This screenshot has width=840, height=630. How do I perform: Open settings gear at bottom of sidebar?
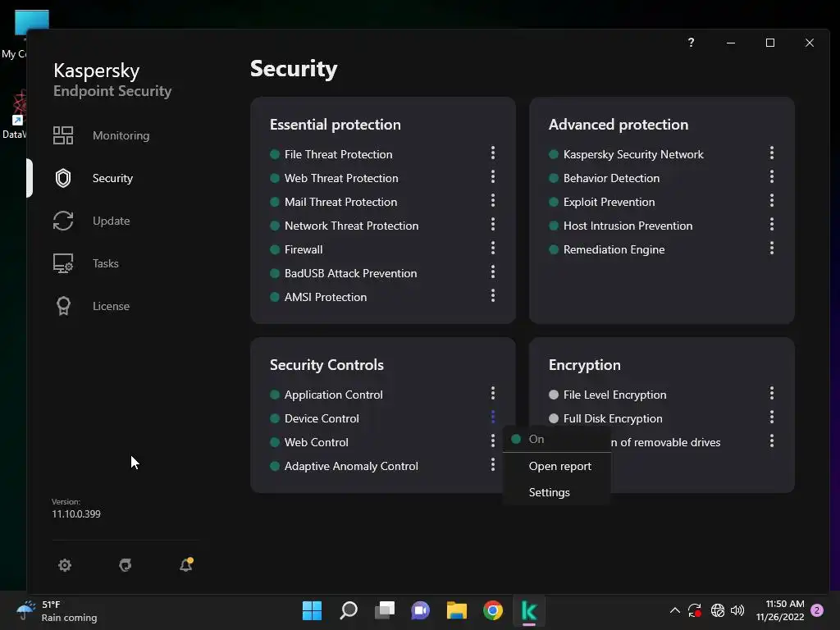[65, 565]
